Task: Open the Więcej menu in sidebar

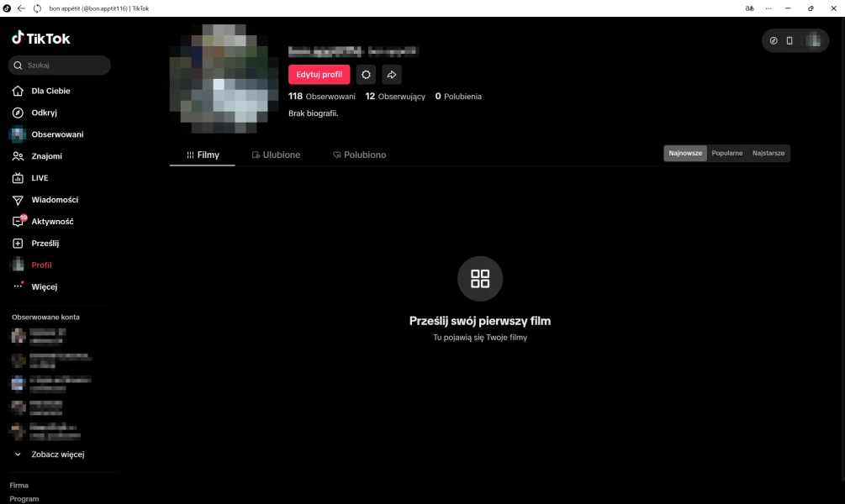Action: click(44, 287)
